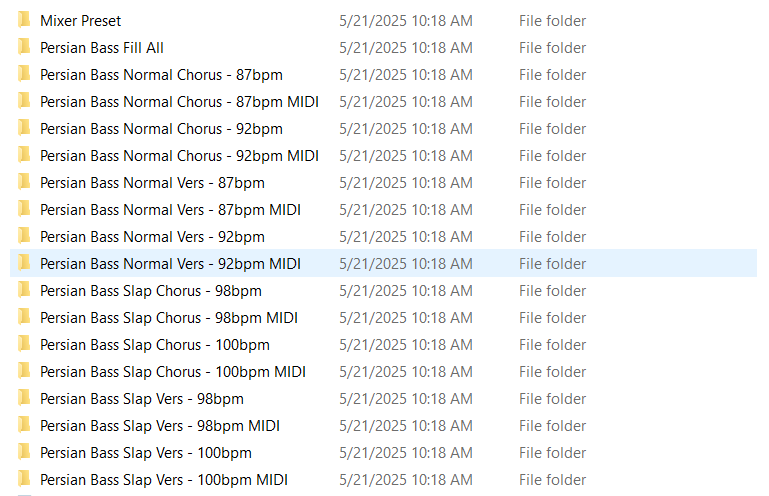Viewport: 769px width, 496px height.
Task: Select Persian Bass Normal Chorus - 87bpm MIDI name
Action: [x=179, y=102]
